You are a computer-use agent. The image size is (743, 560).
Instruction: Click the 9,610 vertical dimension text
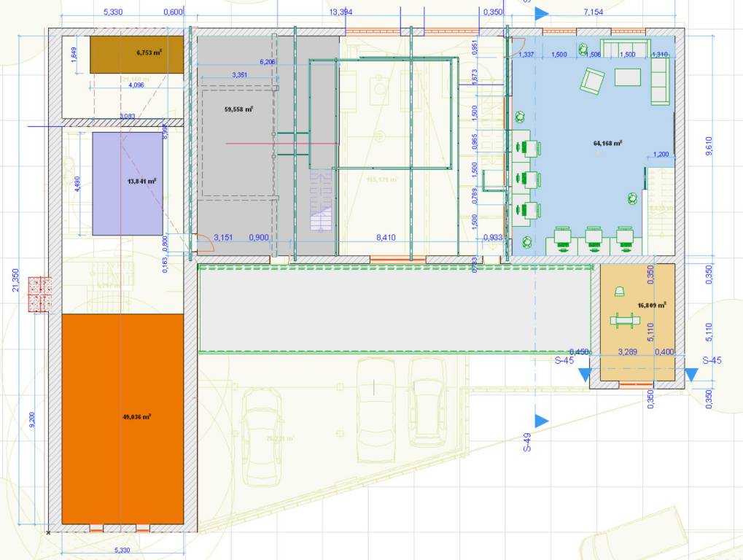click(x=709, y=147)
